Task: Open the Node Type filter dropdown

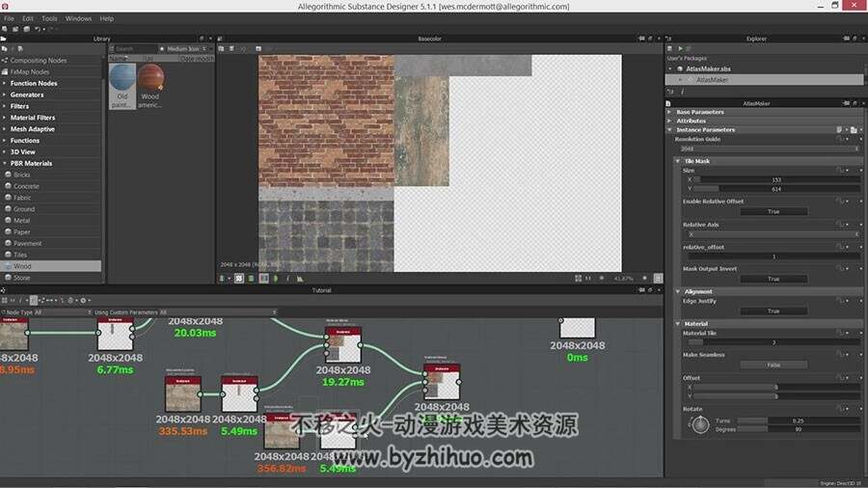Action: (47, 312)
